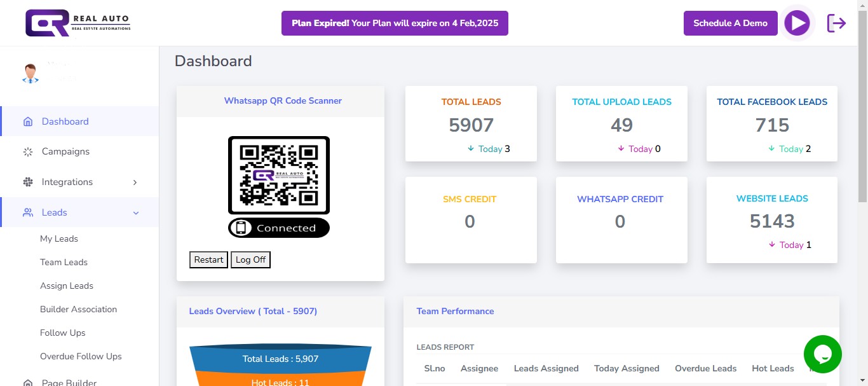Select Builder Association menu item
Image resolution: width=868 pixels, height=386 pixels.
(78, 310)
